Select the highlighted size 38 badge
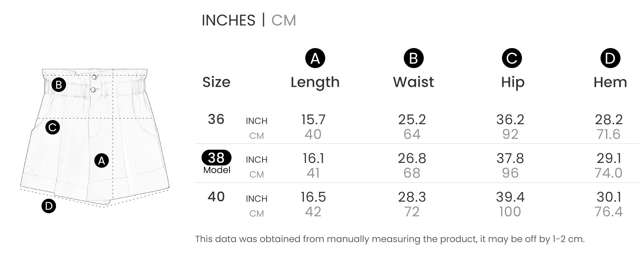Viewport: 644px width, 260px height. tap(216, 158)
